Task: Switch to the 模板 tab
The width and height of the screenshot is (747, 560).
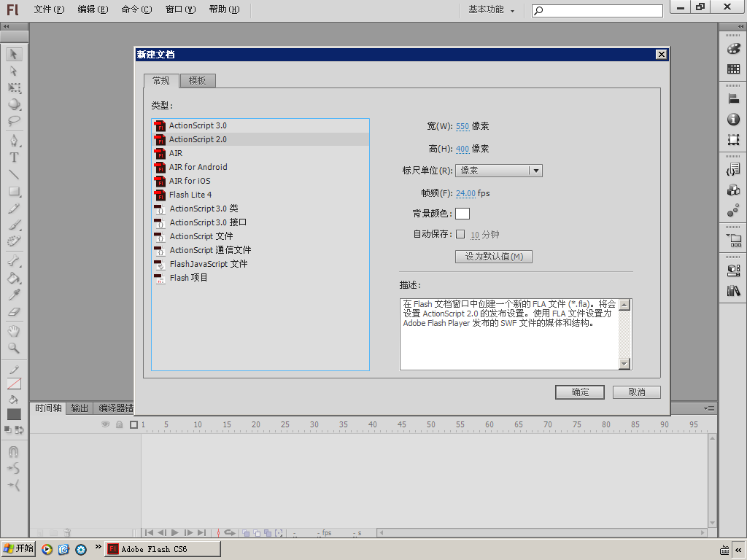Action: (198, 81)
